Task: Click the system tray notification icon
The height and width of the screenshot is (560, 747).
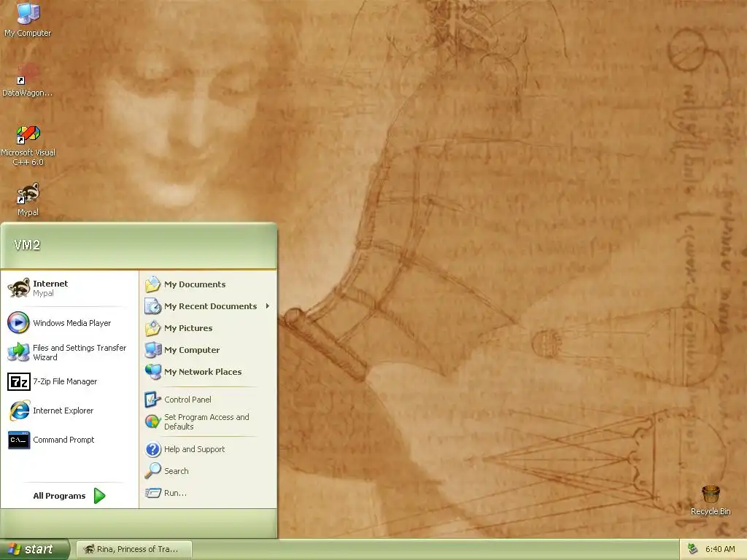Action: pyautogui.click(x=692, y=549)
